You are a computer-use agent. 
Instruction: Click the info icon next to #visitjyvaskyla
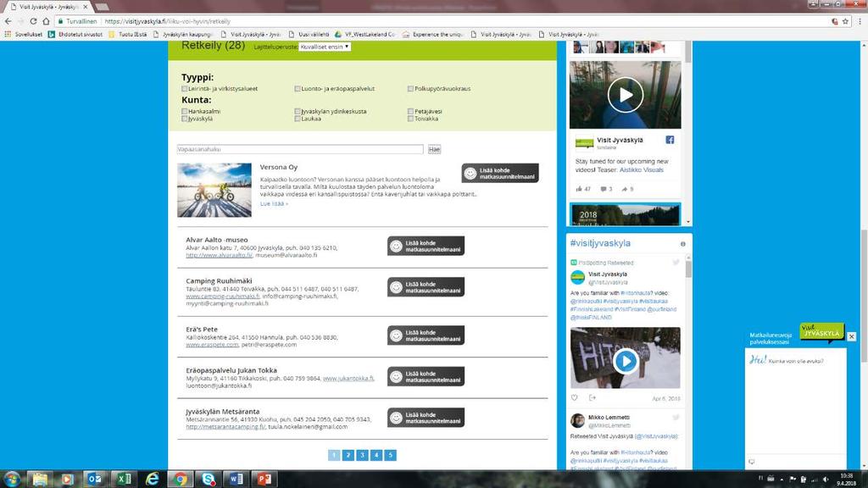click(x=682, y=244)
